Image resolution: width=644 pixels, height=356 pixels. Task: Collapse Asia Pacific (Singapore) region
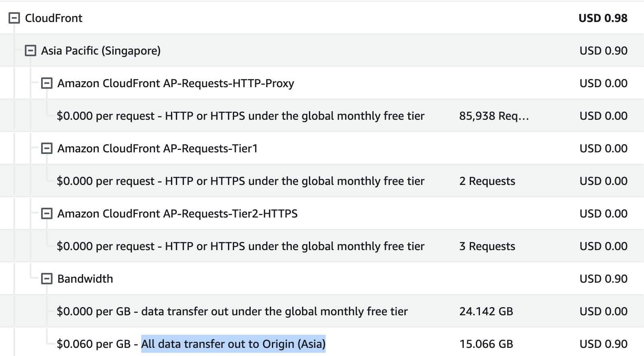31,51
